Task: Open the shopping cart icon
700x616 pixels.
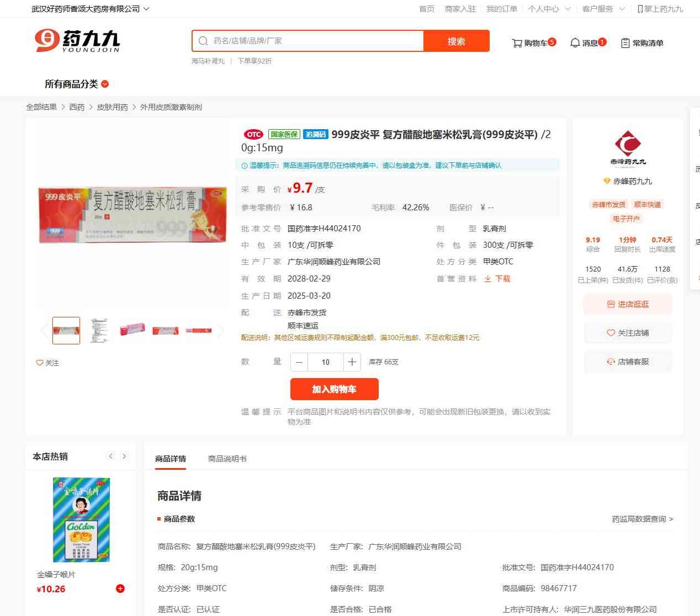Action: pyautogui.click(x=517, y=43)
